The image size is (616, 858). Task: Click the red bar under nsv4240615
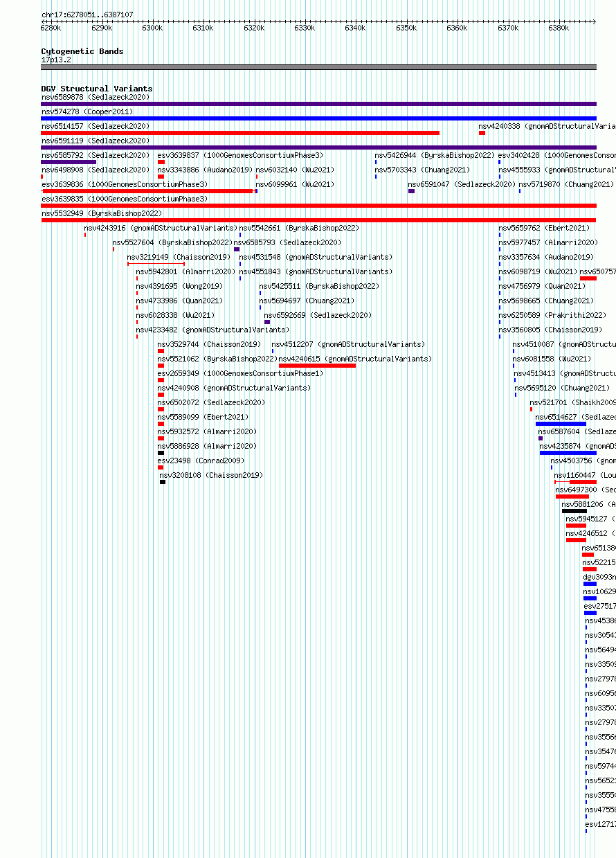click(x=317, y=366)
